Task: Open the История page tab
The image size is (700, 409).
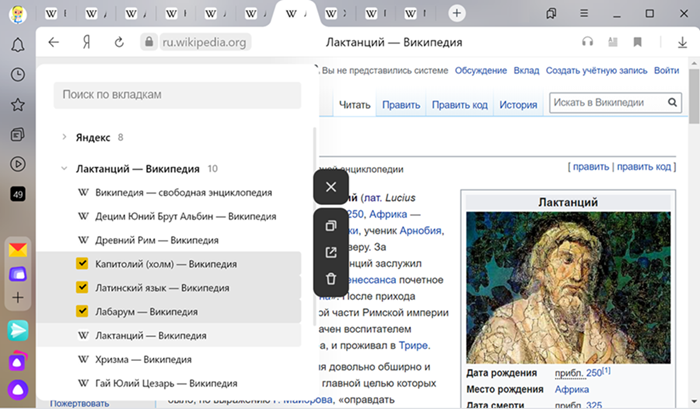Action: pos(518,105)
